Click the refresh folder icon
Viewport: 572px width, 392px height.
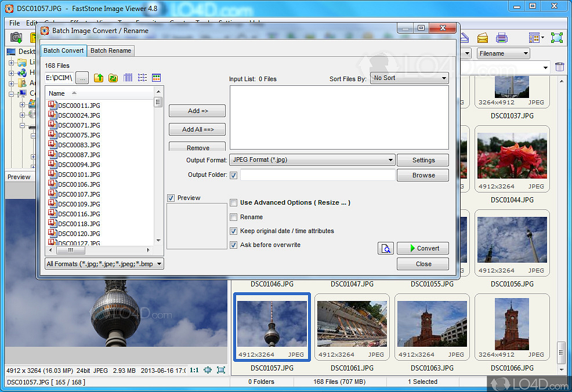[113, 78]
